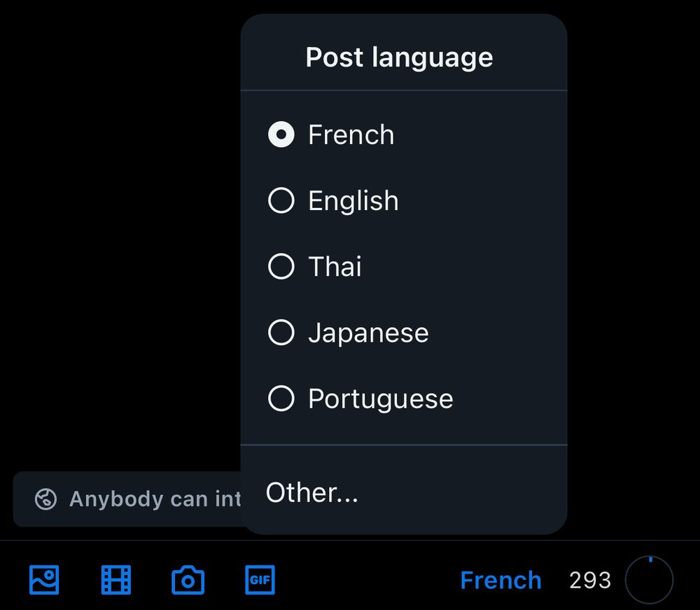Screen dimensions: 700x610
Task: Open 'Other...' for more languages
Action: (x=312, y=492)
